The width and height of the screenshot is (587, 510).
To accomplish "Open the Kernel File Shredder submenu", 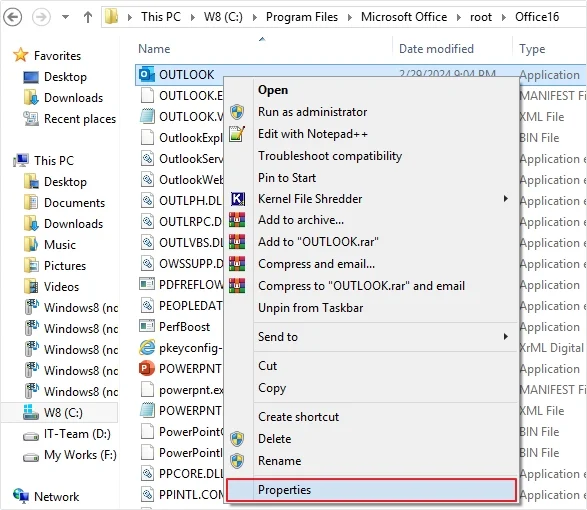I will coord(371,198).
